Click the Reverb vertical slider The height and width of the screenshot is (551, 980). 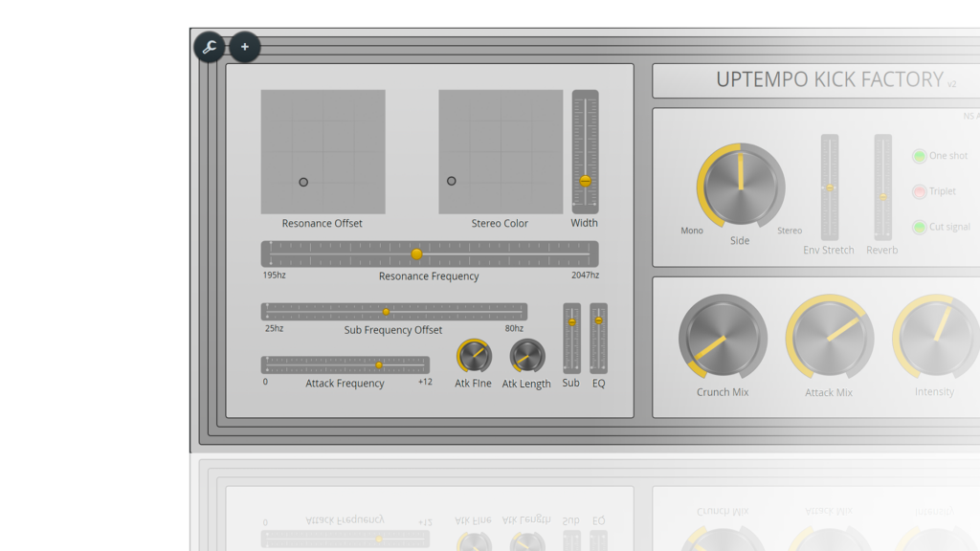[x=882, y=197]
